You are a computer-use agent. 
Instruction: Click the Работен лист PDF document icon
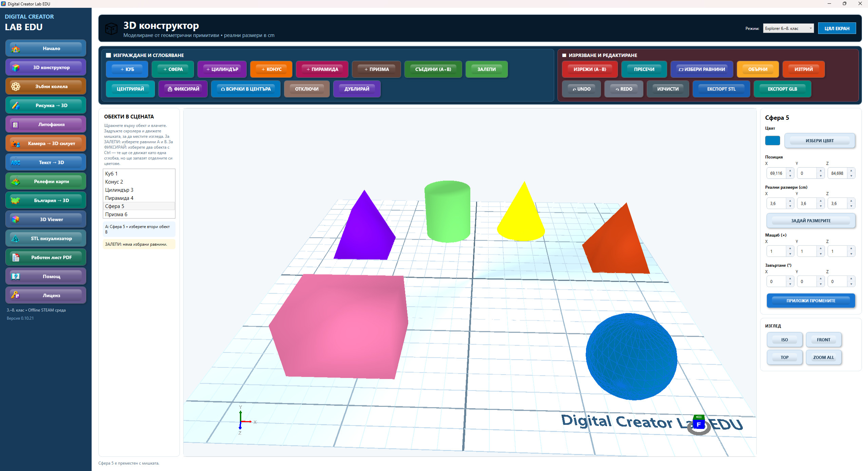16,258
